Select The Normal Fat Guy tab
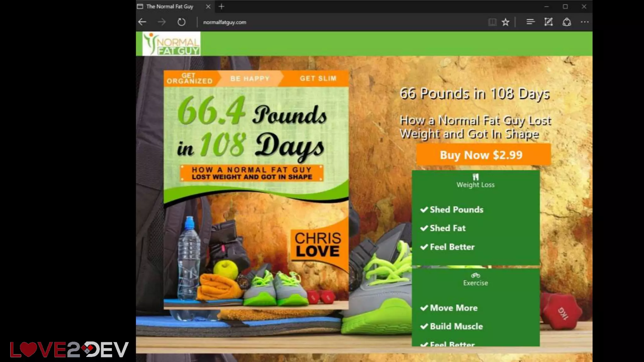 pos(170,6)
